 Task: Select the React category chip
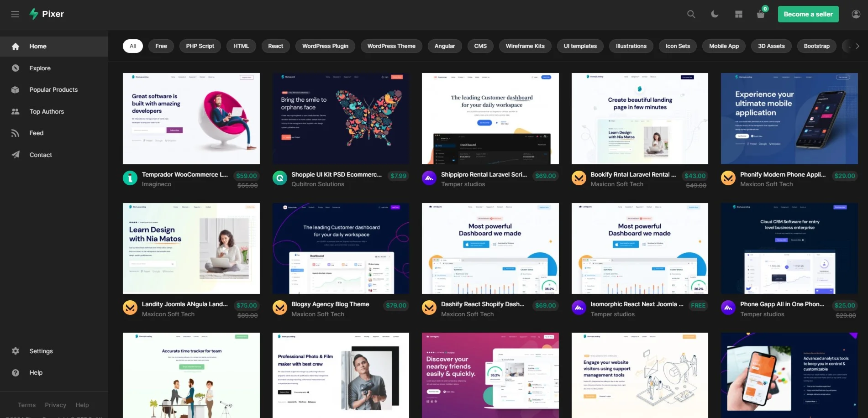tap(275, 46)
